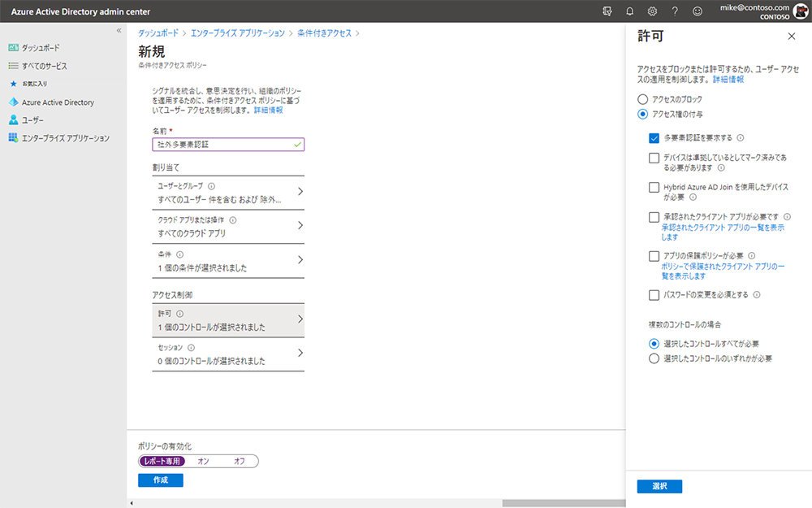Image resolution: width=812 pixels, height=508 pixels.
Task: Click info icon beside 条件
Action: click(179, 254)
